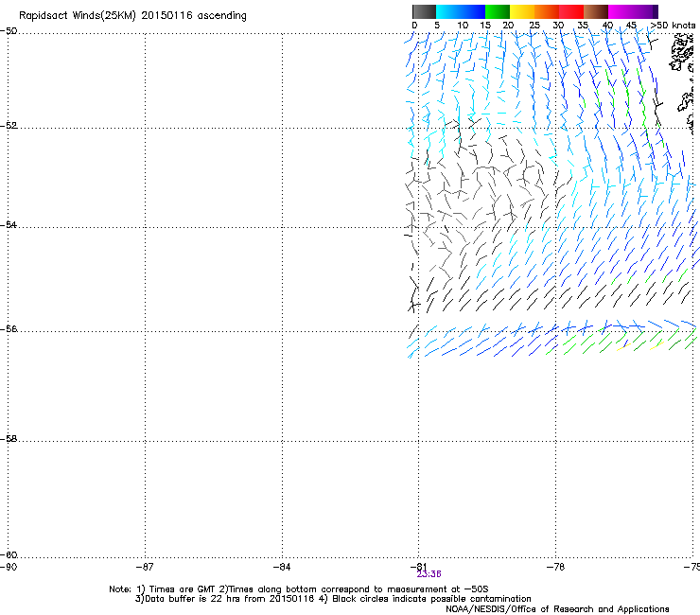Click the purple '23:38' pass time stamp
Viewport: 700px width, 615px height.
tap(429, 574)
